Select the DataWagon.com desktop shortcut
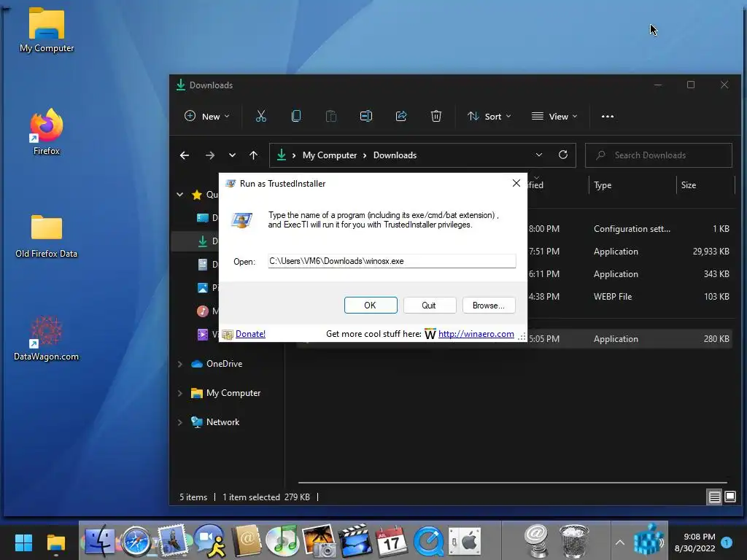 [x=46, y=338]
